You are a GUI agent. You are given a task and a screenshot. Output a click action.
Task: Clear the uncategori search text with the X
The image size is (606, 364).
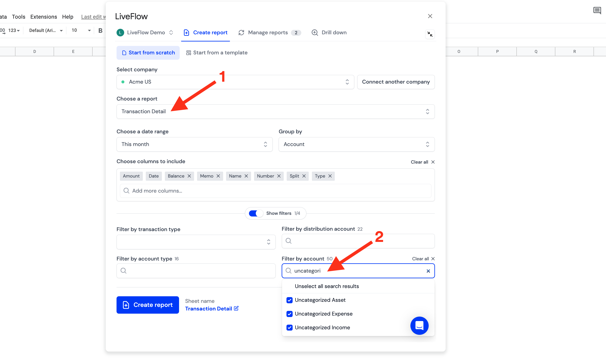428,271
